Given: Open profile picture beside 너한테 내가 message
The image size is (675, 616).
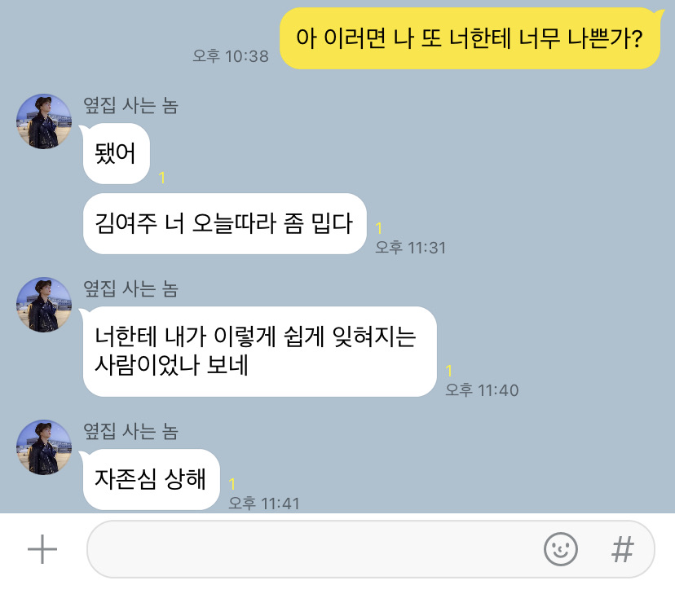Looking at the screenshot, I should coord(44,305).
